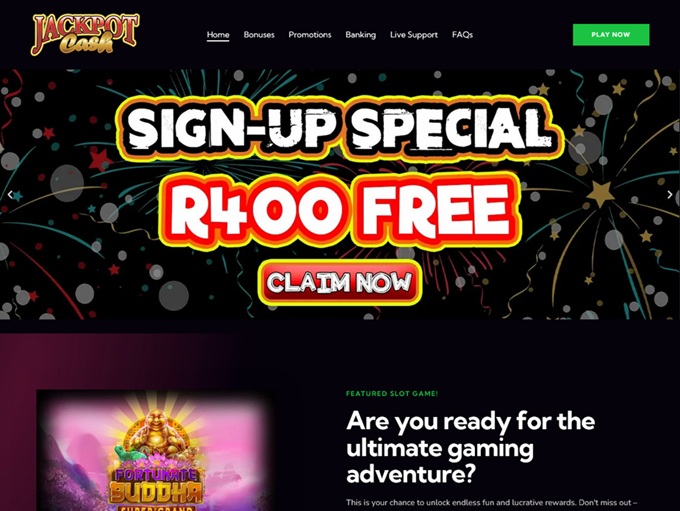Open the Home menu item
The height and width of the screenshot is (511, 680).
(218, 35)
